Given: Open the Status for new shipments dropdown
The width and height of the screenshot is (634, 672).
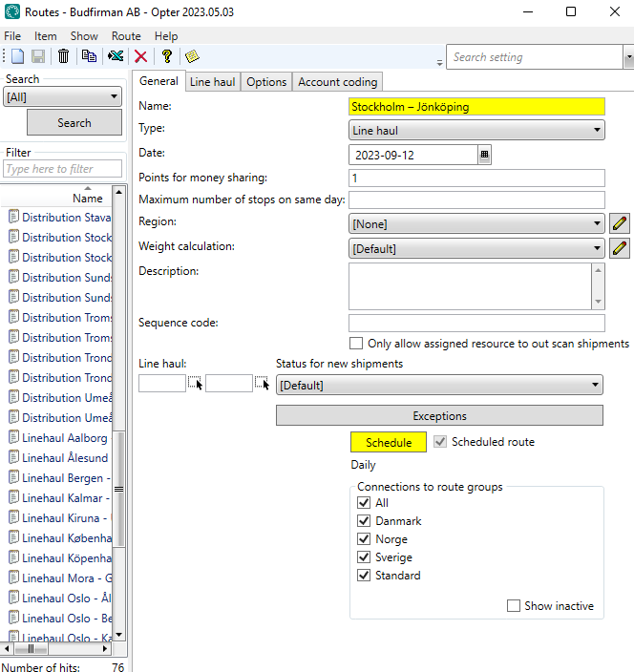Looking at the screenshot, I should point(439,386).
